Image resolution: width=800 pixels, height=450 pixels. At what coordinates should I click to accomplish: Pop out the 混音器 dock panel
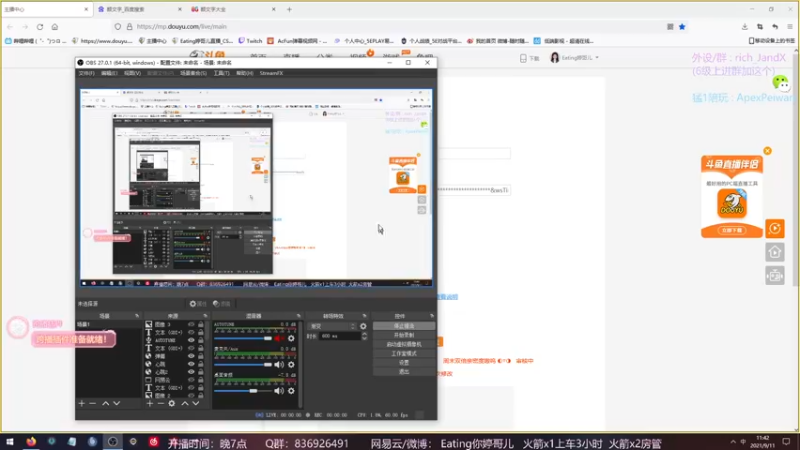298,316
